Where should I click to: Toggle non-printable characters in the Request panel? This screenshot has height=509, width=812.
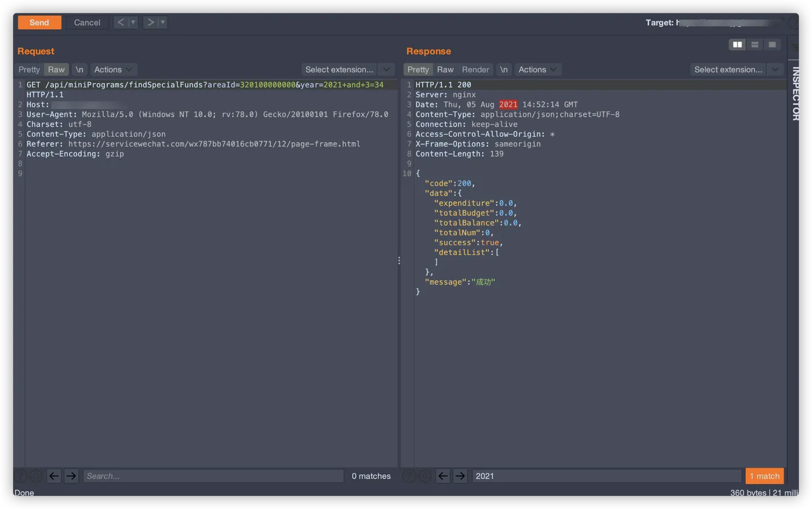(x=79, y=70)
